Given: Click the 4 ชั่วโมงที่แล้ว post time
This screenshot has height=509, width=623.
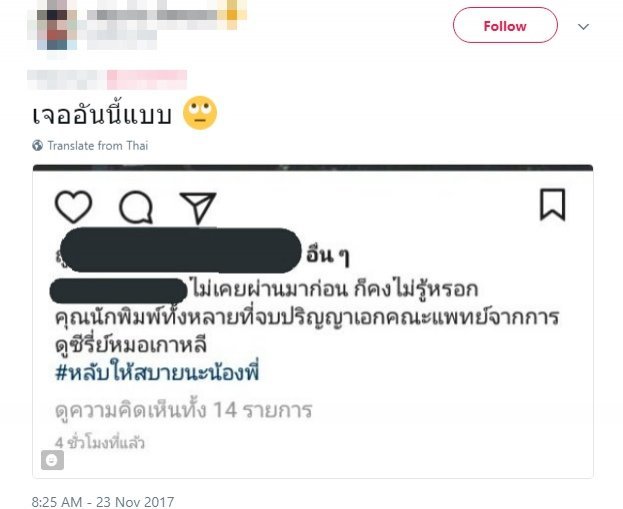Looking at the screenshot, I should (100, 443).
